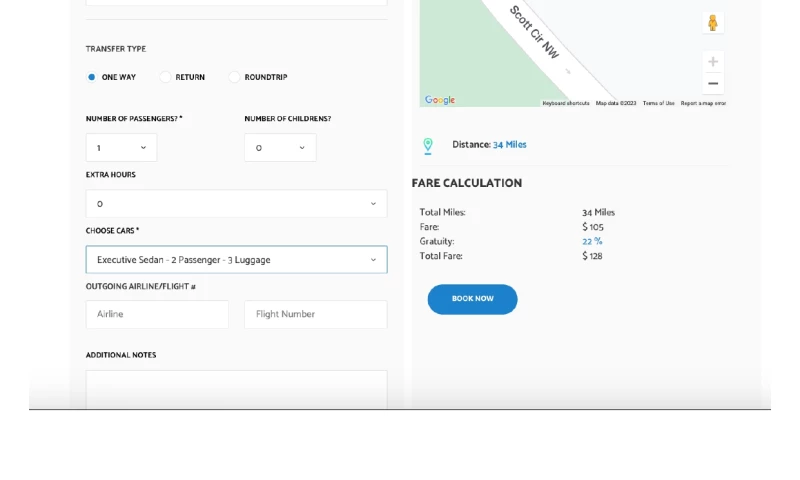
Task: Select the Return transfer type
Action: click(165, 77)
